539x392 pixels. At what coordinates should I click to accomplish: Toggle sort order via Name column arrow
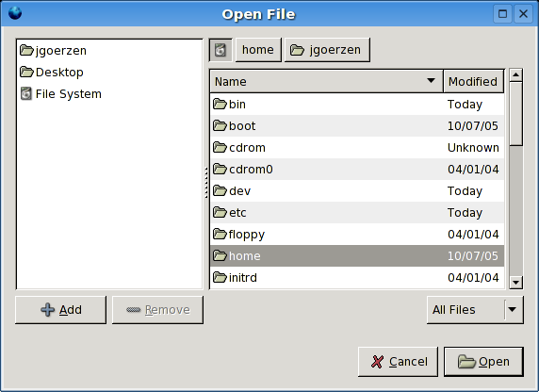point(431,81)
